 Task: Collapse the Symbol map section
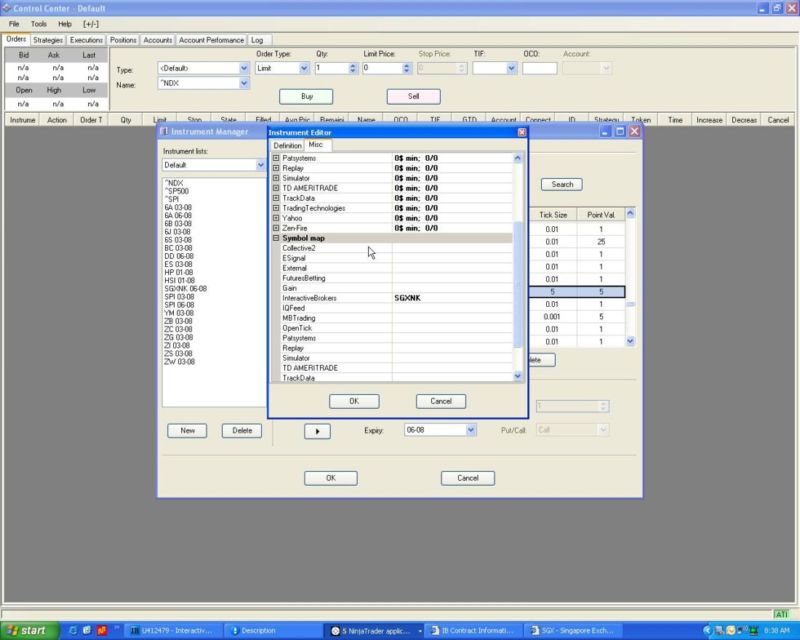pos(276,238)
